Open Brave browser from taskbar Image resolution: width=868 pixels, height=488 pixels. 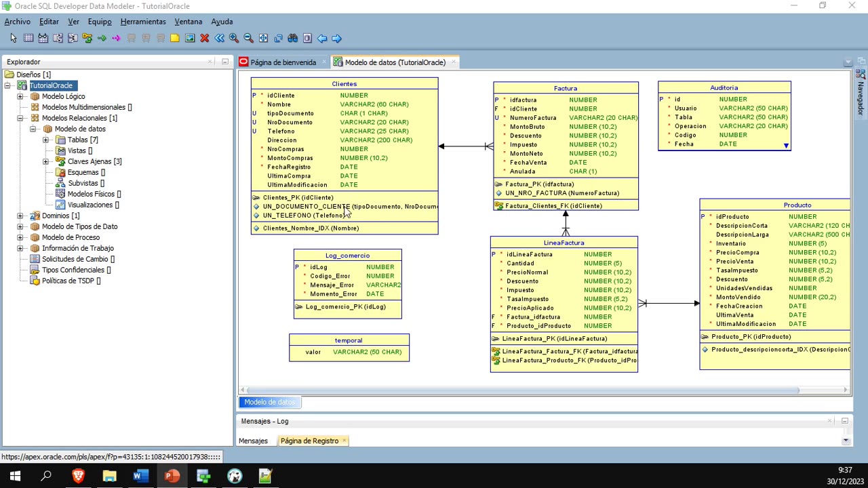pos(78,476)
